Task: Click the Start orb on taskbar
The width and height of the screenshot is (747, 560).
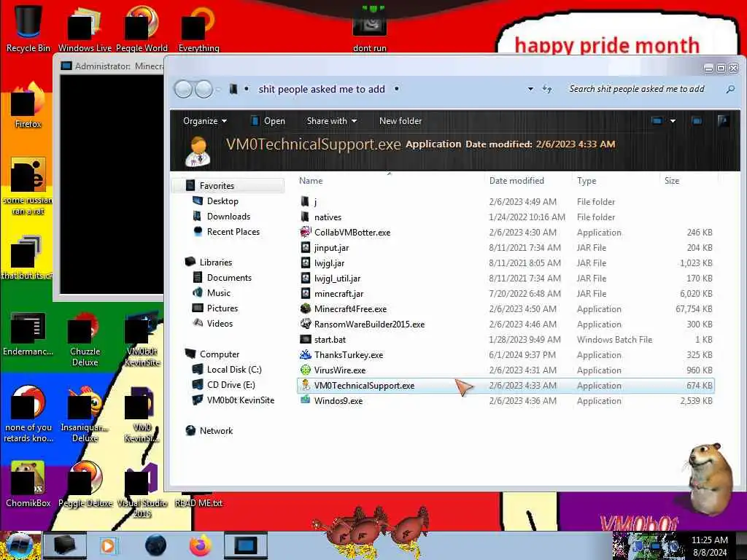Action: (x=20, y=545)
